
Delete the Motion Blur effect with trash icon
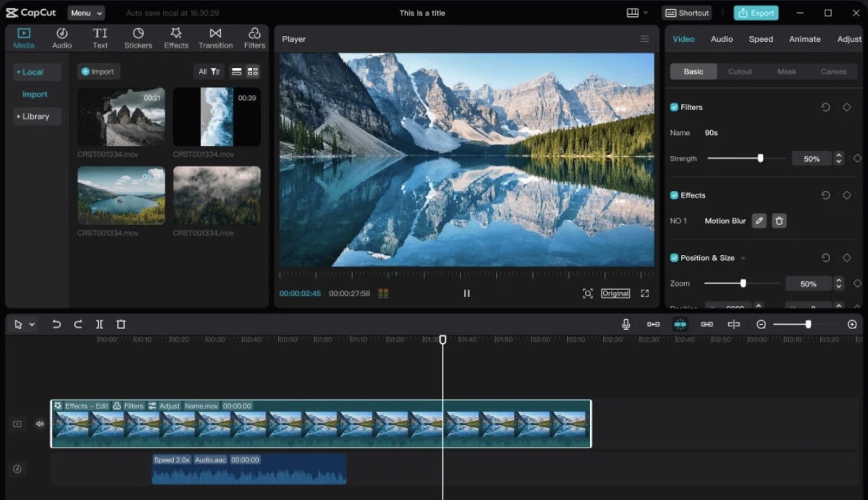779,221
